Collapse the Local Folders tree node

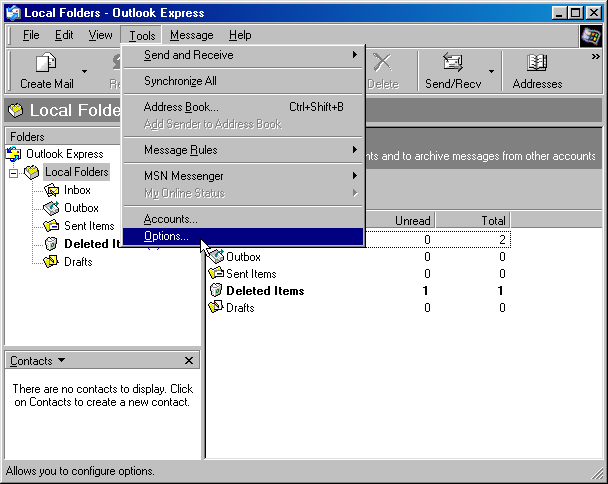[14, 172]
